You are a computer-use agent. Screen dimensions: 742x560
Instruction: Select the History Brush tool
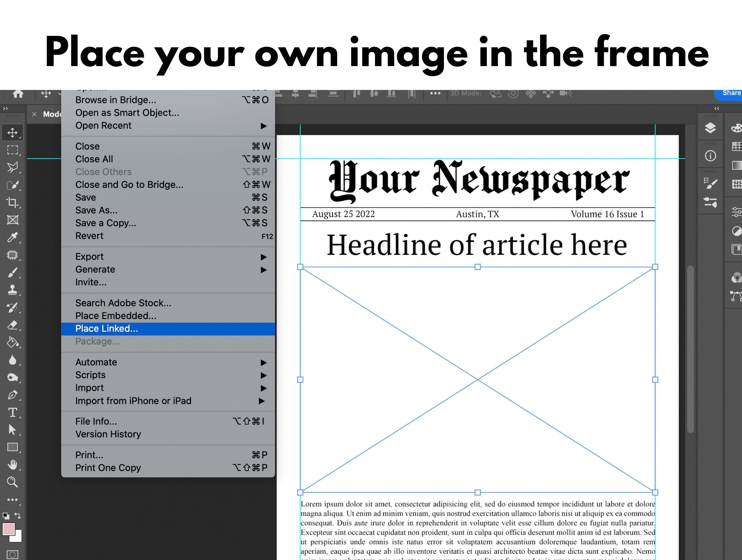(13, 307)
